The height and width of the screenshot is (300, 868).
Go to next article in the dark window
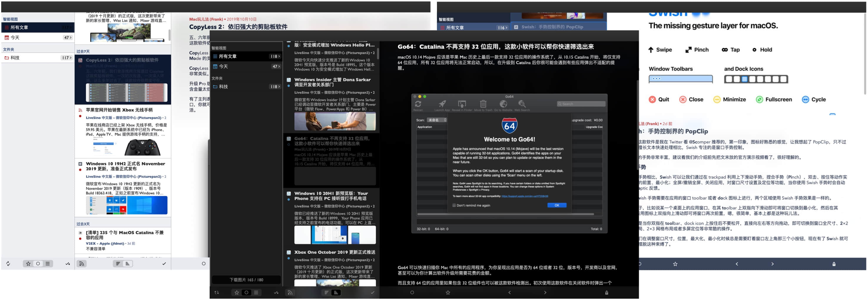[545, 293]
